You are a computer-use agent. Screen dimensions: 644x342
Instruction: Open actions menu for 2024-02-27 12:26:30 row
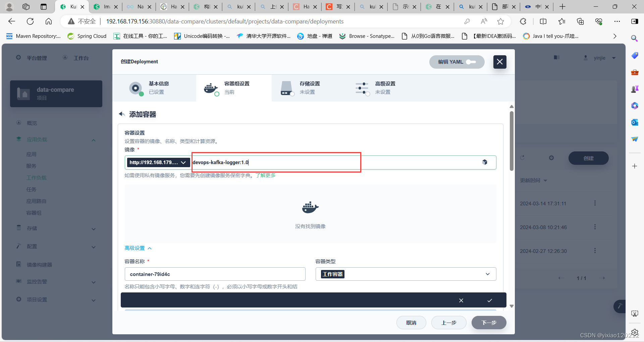(x=595, y=251)
